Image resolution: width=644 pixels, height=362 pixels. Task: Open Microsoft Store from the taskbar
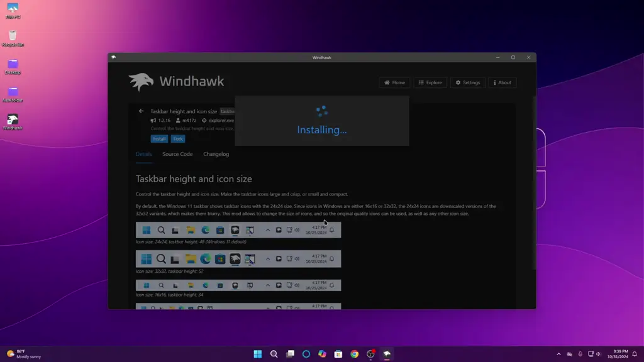[338, 354]
